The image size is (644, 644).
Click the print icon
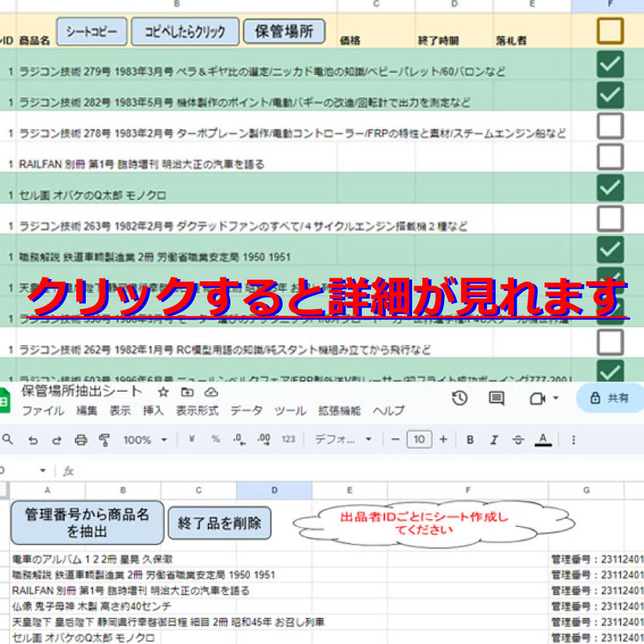tap(81, 440)
